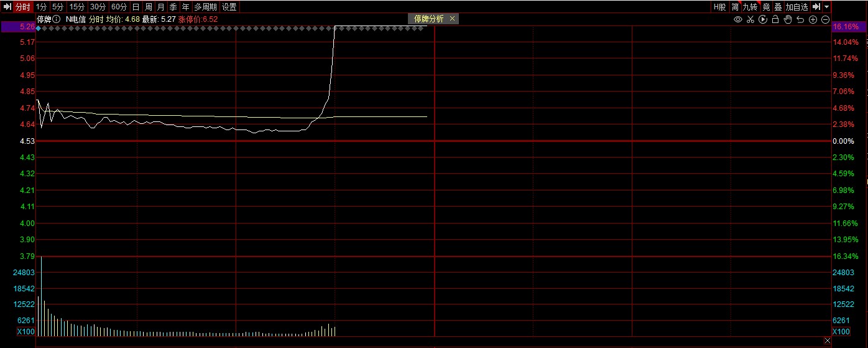Viewport: 868px width, 348px height.
Task: Click the plus zoom-in icon
Action: [x=813, y=20]
